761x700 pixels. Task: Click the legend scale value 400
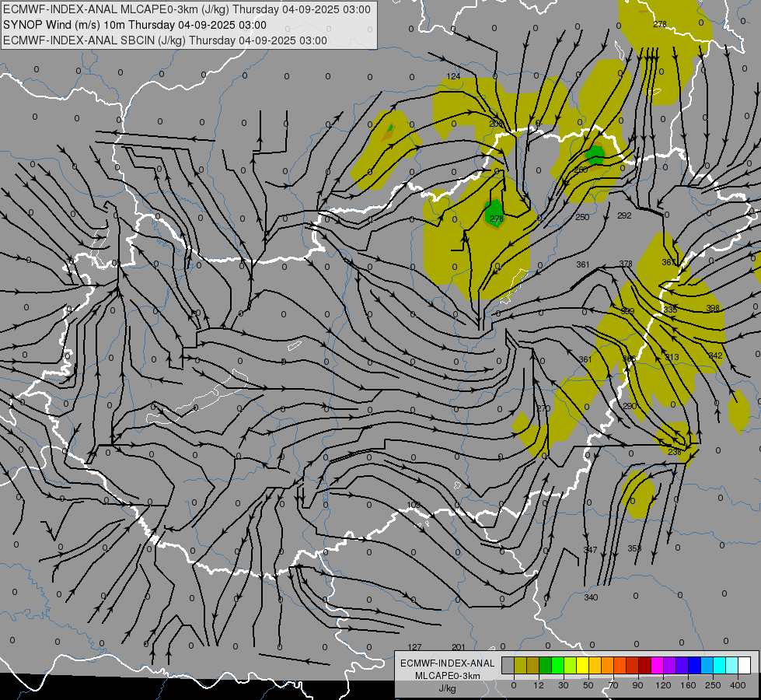coord(738,685)
